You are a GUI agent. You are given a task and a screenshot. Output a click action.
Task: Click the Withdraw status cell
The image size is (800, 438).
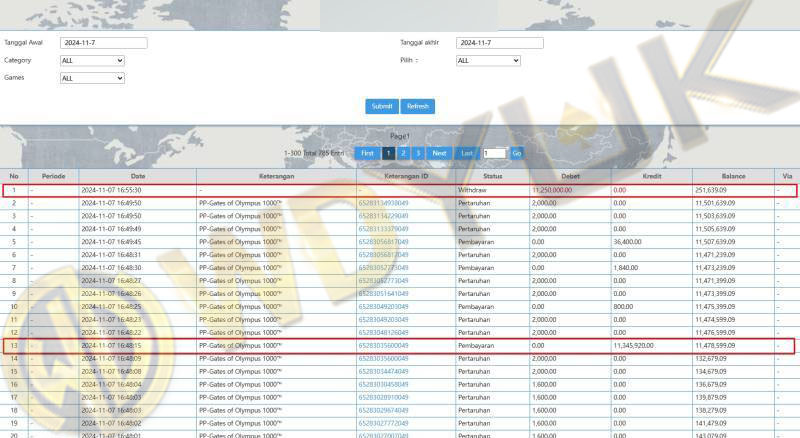[472, 190]
